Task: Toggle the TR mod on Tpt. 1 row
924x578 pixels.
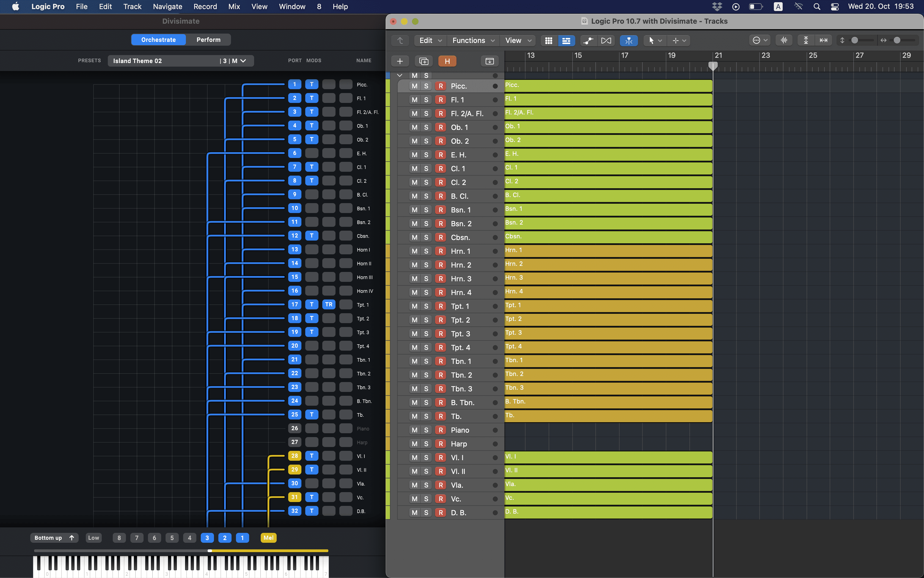Action: tap(329, 305)
